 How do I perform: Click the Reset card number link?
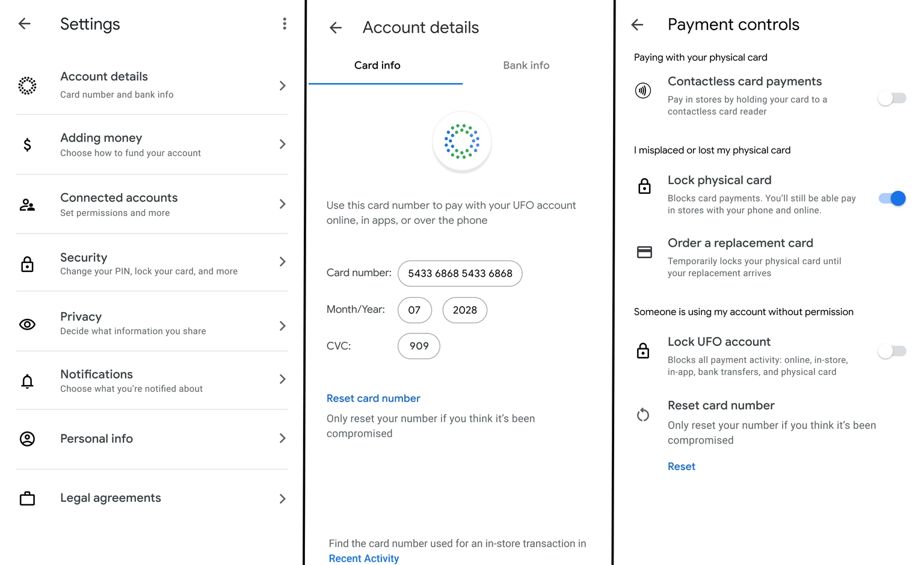tap(373, 398)
